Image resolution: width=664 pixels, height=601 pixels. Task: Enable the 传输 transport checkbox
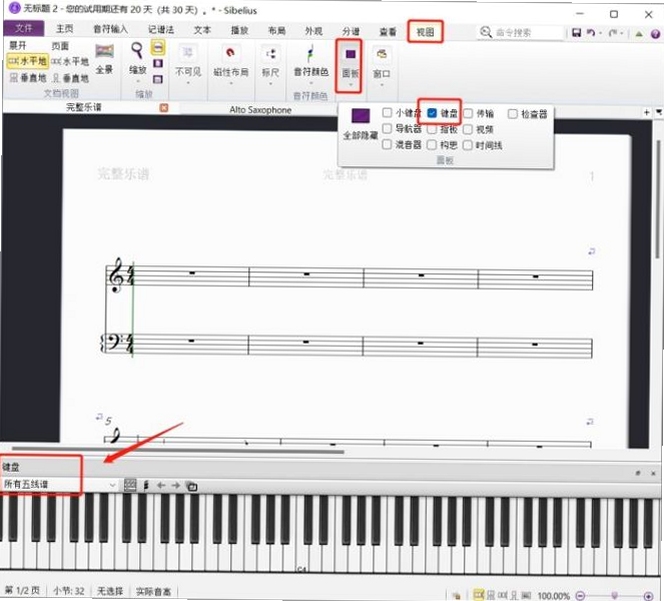tap(468, 114)
